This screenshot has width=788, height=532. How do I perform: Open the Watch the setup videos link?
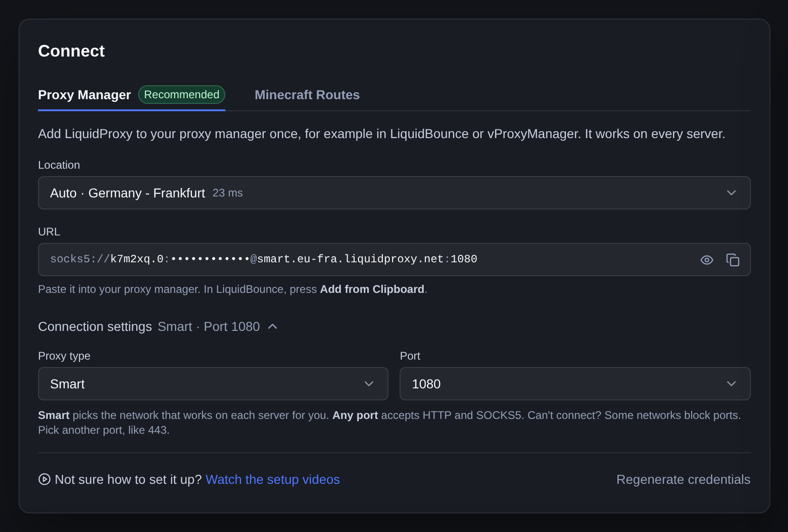[x=273, y=480]
